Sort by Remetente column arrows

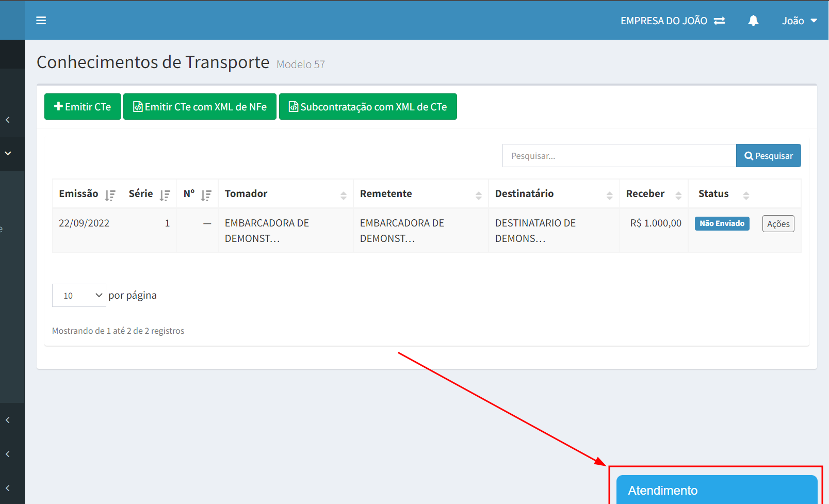click(x=479, y=195)
